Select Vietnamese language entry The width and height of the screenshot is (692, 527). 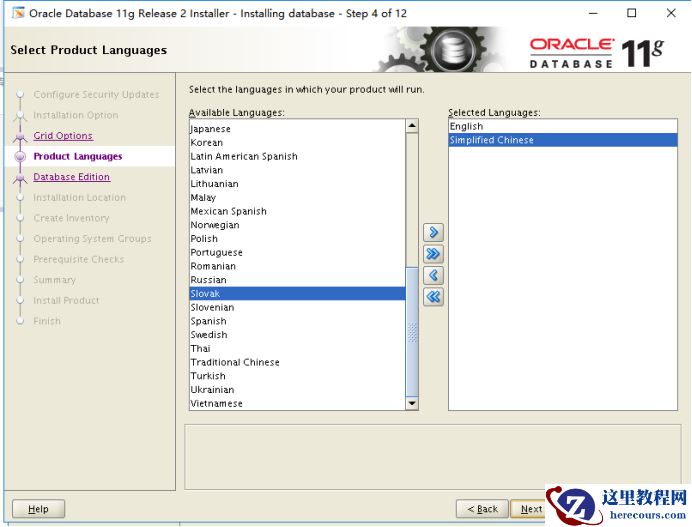click(297, 403)
